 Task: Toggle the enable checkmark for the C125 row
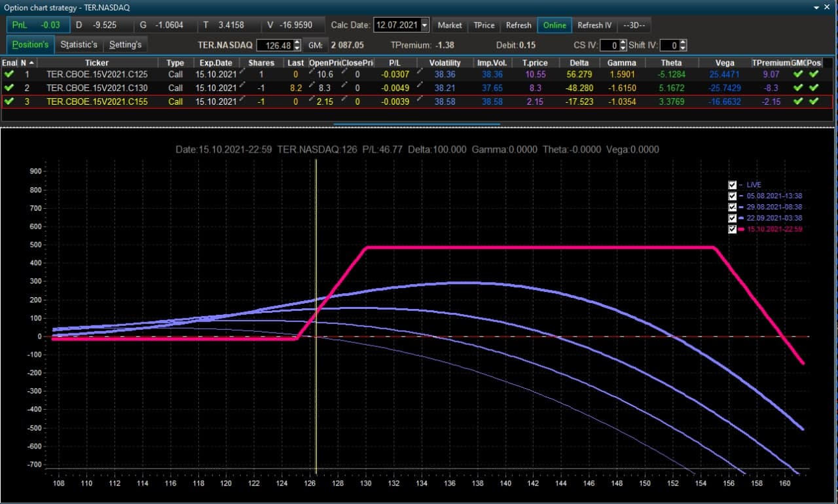(x=9, y=75)
